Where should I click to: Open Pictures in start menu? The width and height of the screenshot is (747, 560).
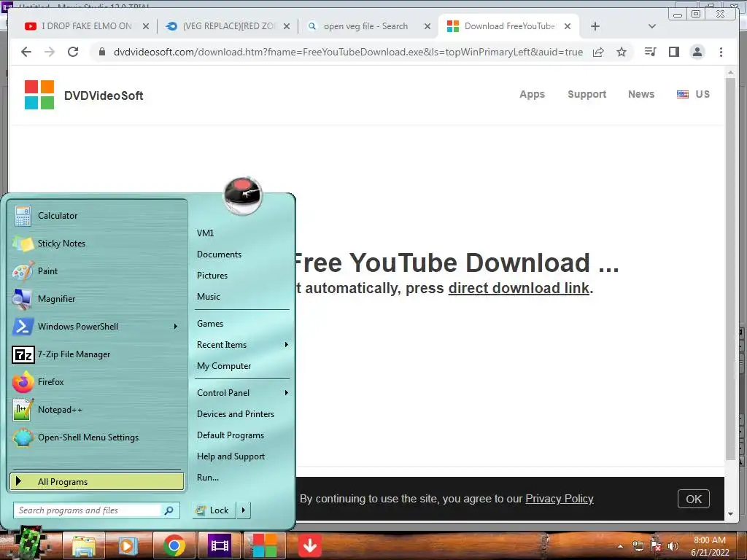[x=212, y=275]
